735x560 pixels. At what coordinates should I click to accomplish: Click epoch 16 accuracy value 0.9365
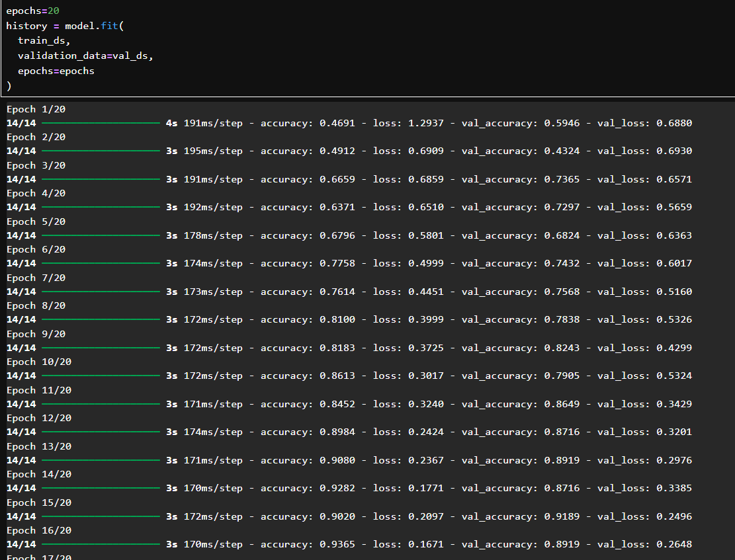pos(337,545)
